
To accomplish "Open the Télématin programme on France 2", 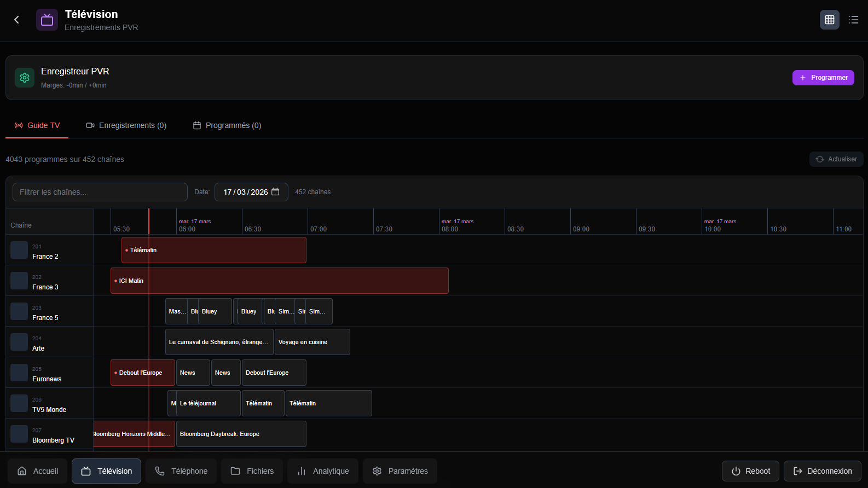I will click(x=214, y=250).
